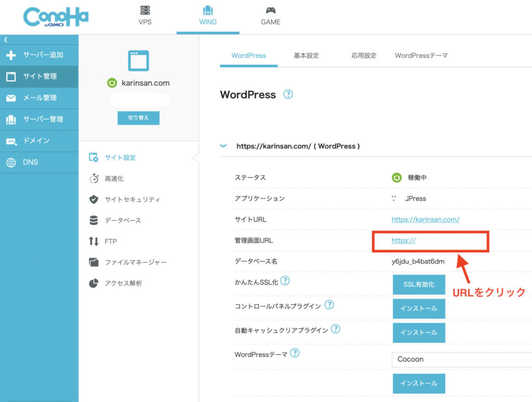
Task: Open ドメイン in the sidebar
Action: (39, 141)
